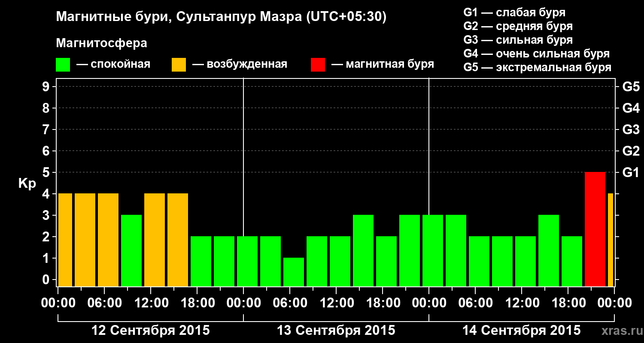644x343 pixels.
Task: Select the red Kp 5 storm bar
Action: [595, 229]
